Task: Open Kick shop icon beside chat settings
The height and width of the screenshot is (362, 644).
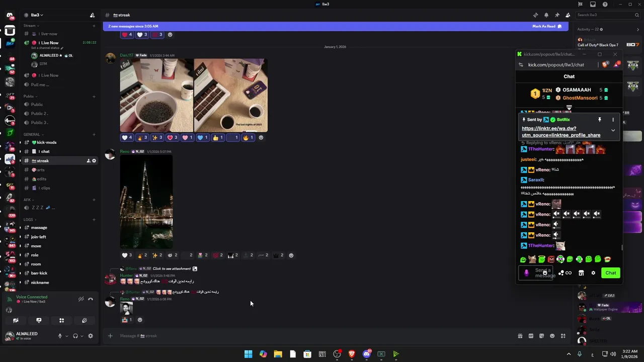Action: click(x=581, y=273)
